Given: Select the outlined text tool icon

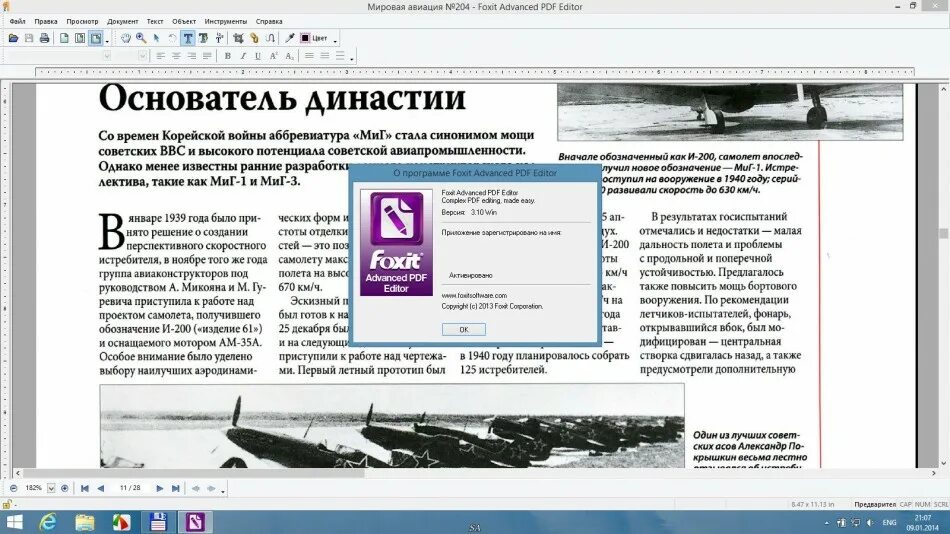Looking at the screenshot, I should pos(204,38).
